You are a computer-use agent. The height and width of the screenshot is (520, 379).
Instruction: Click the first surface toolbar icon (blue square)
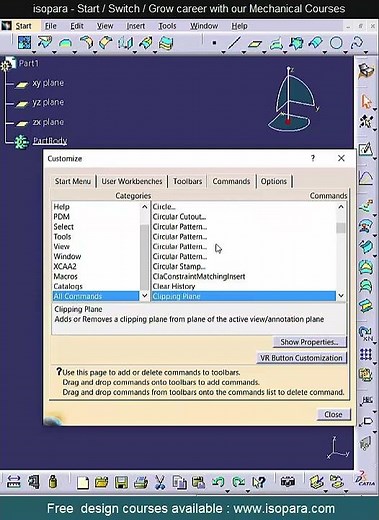click(25, 43)
